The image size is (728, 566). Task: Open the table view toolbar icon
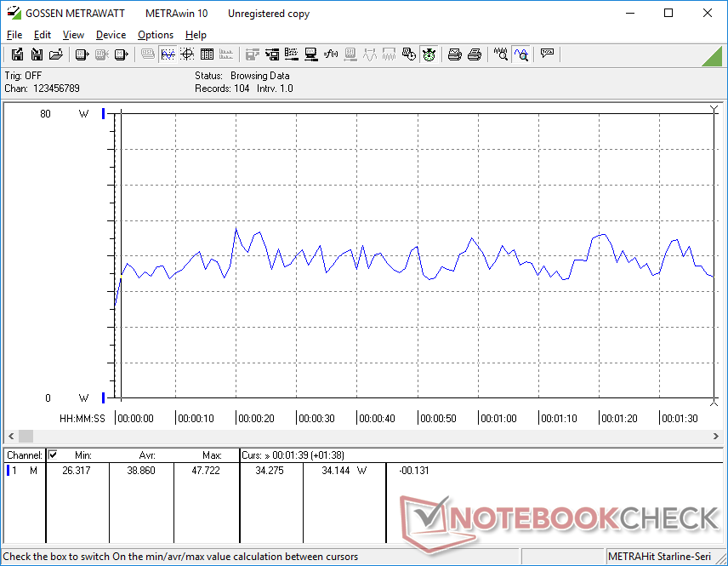click(x=207, y=54)
